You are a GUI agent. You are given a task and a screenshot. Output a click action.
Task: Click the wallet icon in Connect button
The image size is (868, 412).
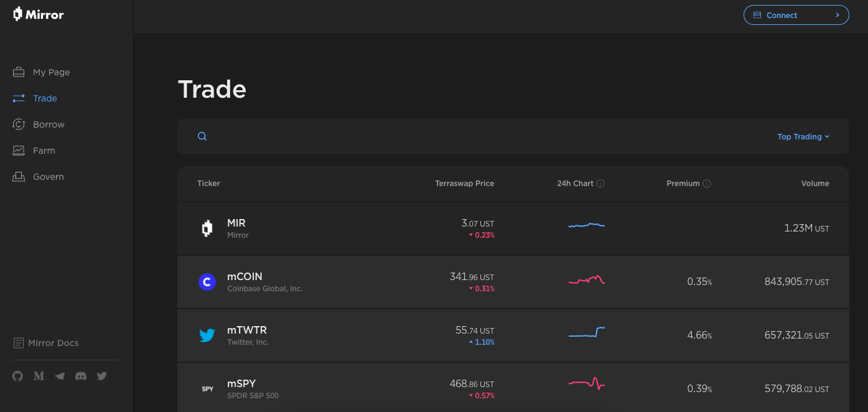tap(757, 15)
